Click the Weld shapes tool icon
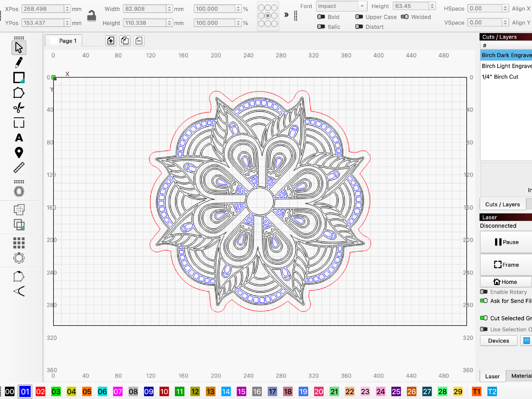532x399 pixels. tap(19, 210)
